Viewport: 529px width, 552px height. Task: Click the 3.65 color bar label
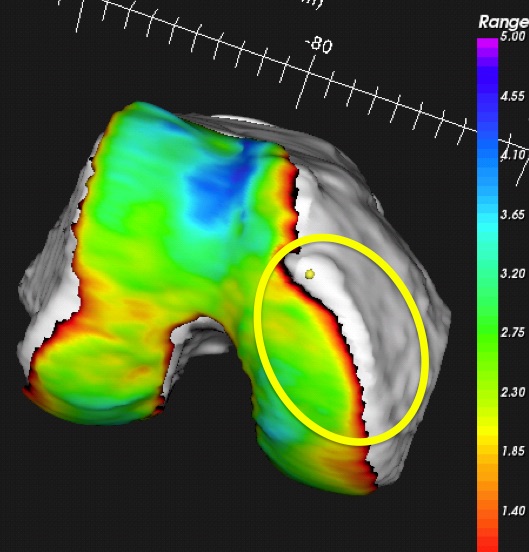pyautogui.click(x=512, y=214)
